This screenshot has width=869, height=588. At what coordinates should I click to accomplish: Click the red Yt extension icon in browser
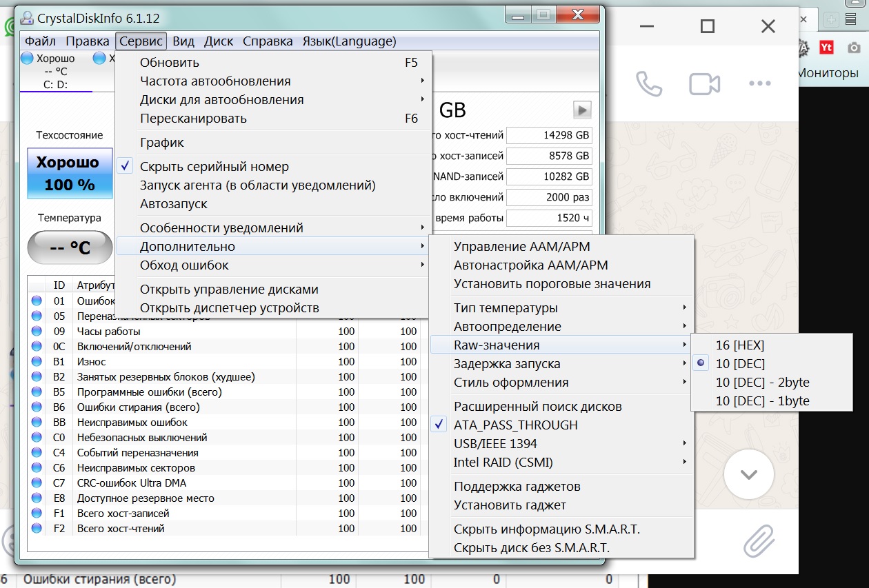coord(826,47)
